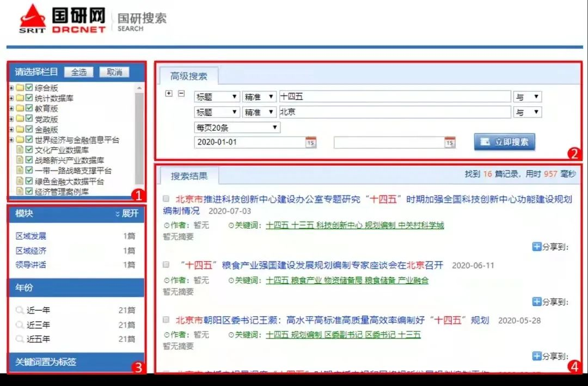Uncheck the 金融版 checkbox
The width and height of the screenshot is (588, 386).
point(29,129)
